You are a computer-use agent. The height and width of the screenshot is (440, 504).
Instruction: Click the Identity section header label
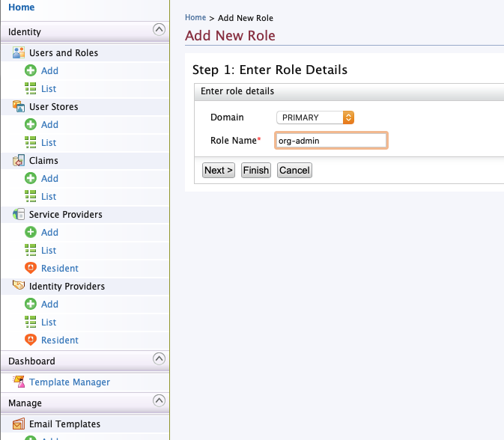pyautogui.click(x=25, y=32)
